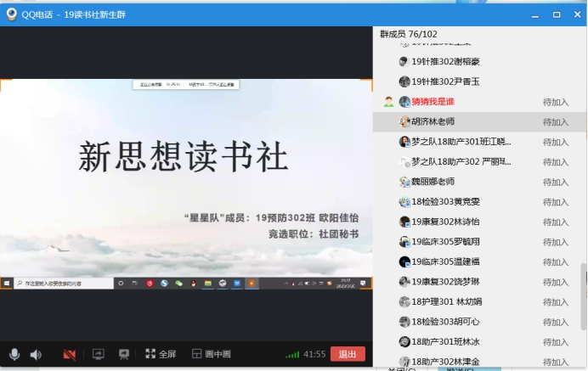Click the screen share icon
Viewport: 588px width, 371px height.
click(98, 354)
